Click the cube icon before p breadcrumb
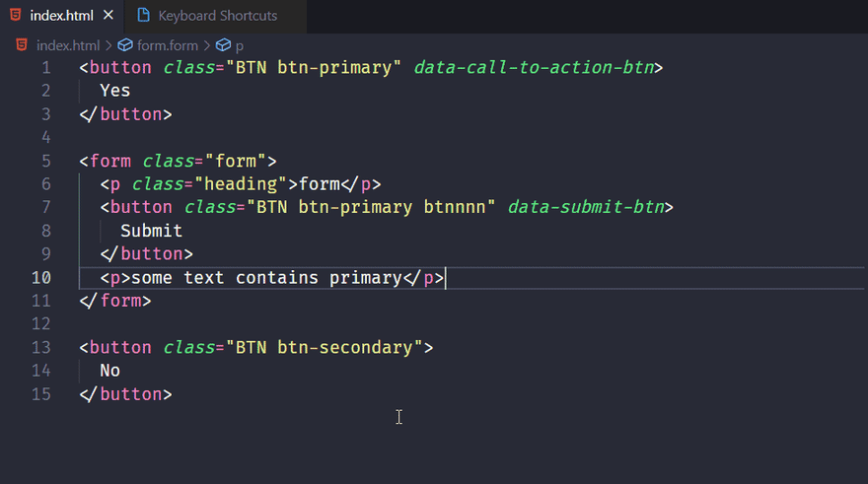 coord(223,44)
